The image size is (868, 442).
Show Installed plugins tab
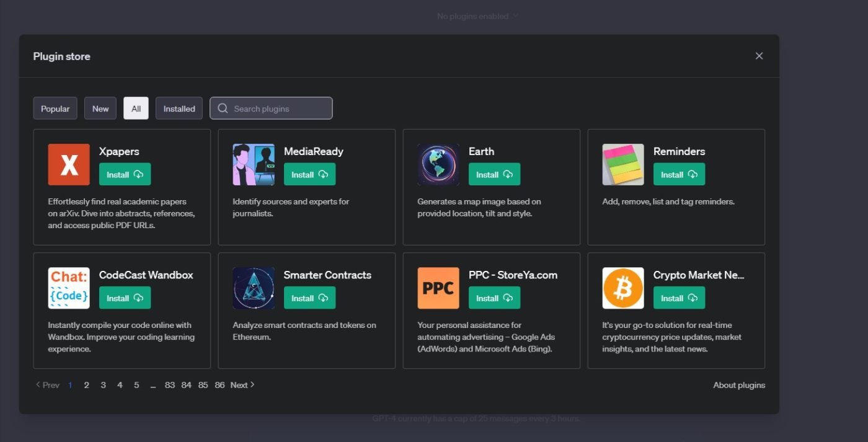[179, 108]
